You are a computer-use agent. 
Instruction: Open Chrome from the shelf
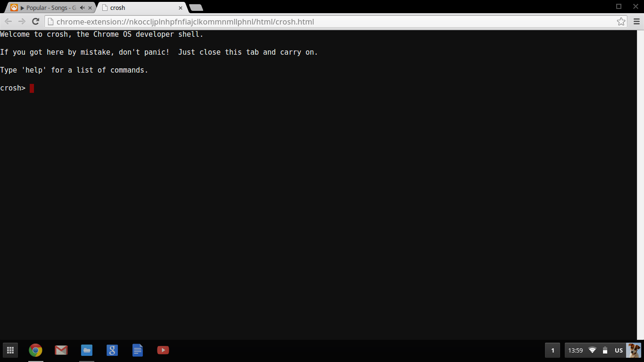click(x=35, y=350)
